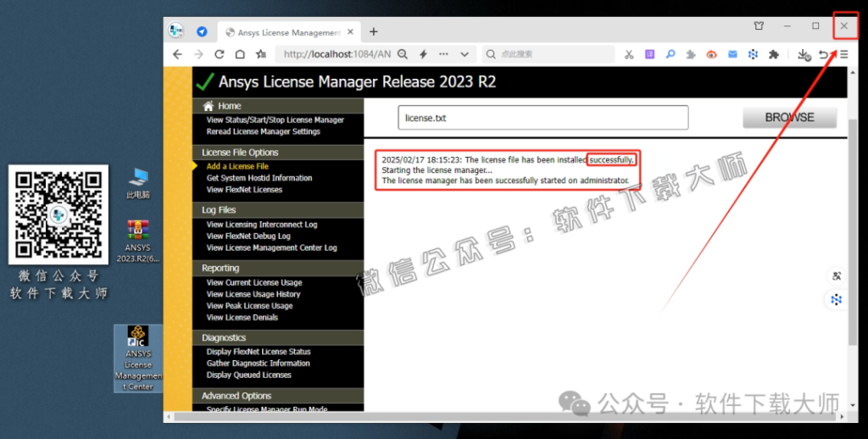Click the license.txt file path field
The width and height of the screenshot is (868, 439).
tap(543, 118)
